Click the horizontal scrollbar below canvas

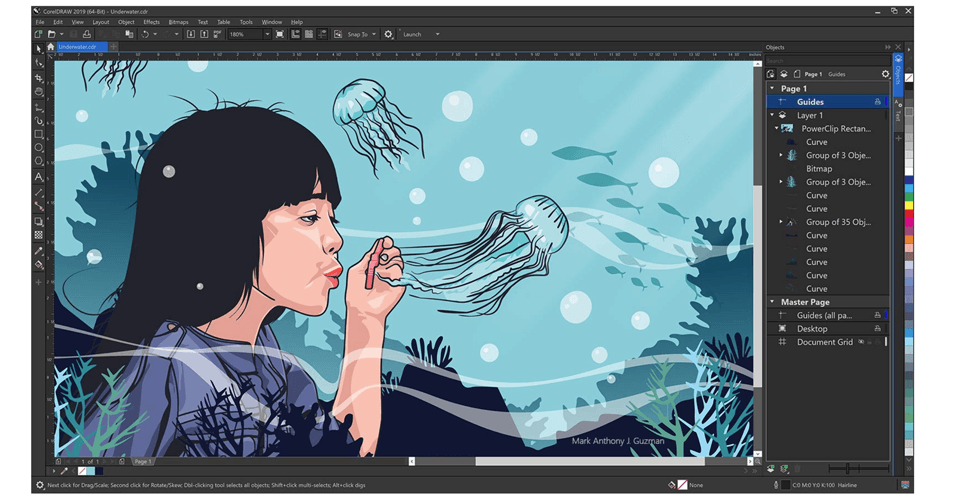pyautogui.click(x=579, y=461)
